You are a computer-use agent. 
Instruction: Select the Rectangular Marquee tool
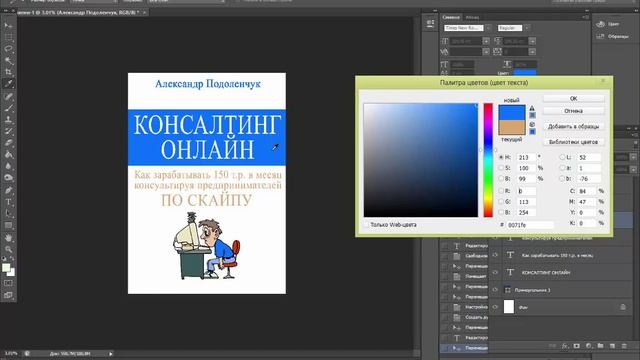(x=8, y=37)
